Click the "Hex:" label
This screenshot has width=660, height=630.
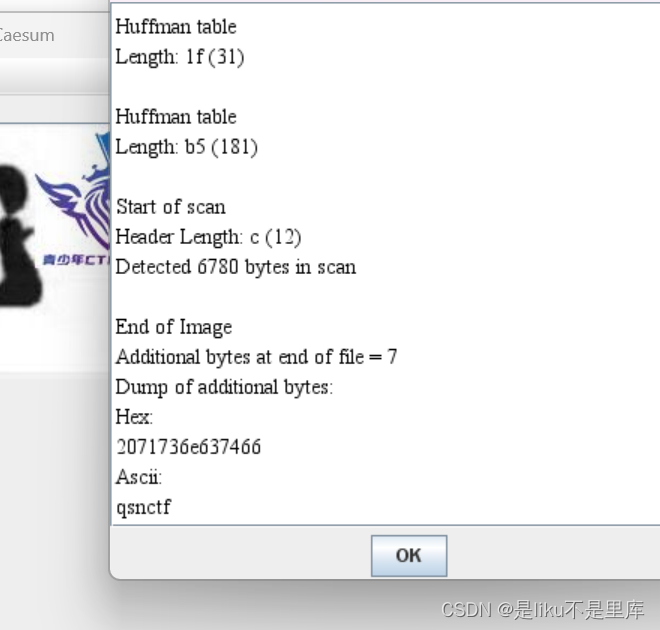134,417
